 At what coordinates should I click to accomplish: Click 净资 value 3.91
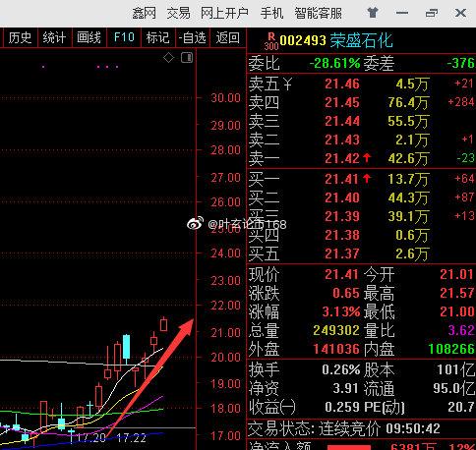coord(345,388)
